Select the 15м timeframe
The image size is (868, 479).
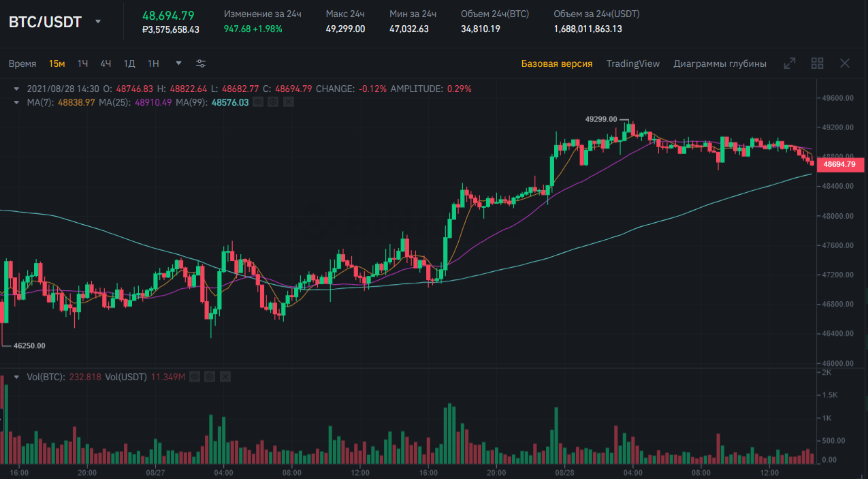point(57,63)
